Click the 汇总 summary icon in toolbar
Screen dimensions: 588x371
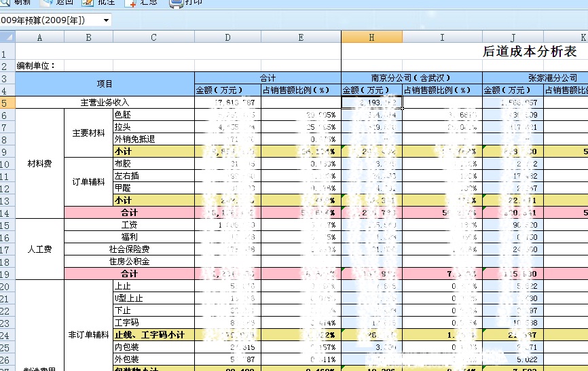pos(131,3)
